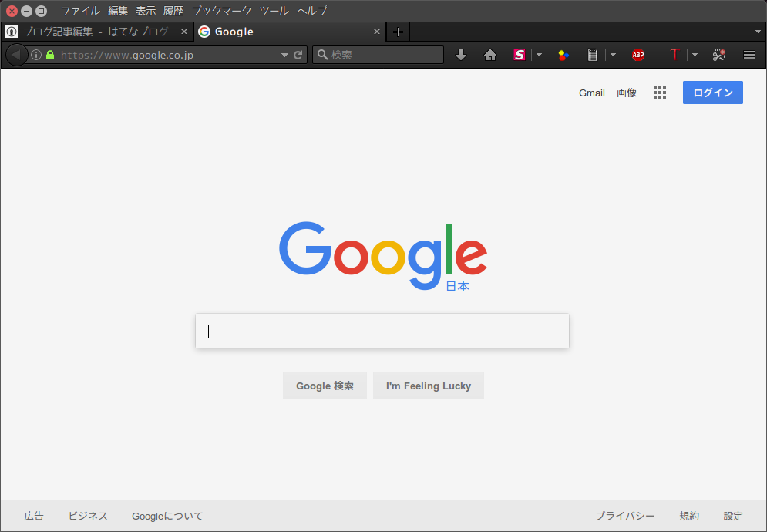
Task: Minimize the browser window
Action: (27, 11)
